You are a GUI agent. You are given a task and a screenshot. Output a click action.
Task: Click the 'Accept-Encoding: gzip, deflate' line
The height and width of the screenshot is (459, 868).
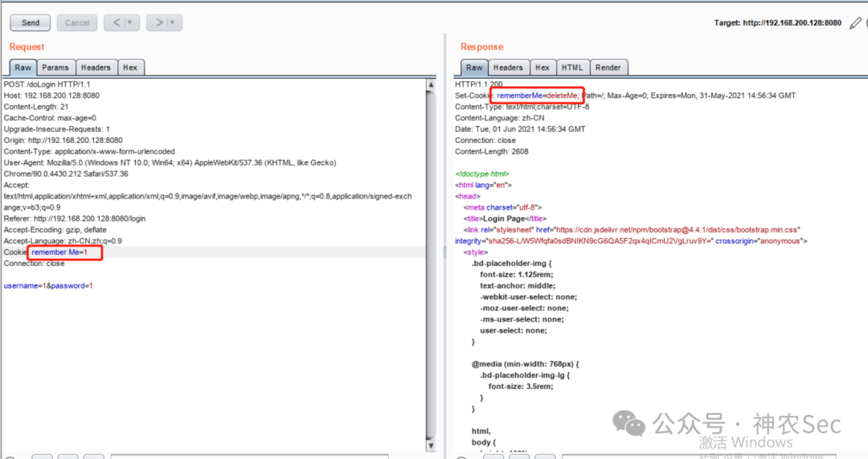pos(55,230)
